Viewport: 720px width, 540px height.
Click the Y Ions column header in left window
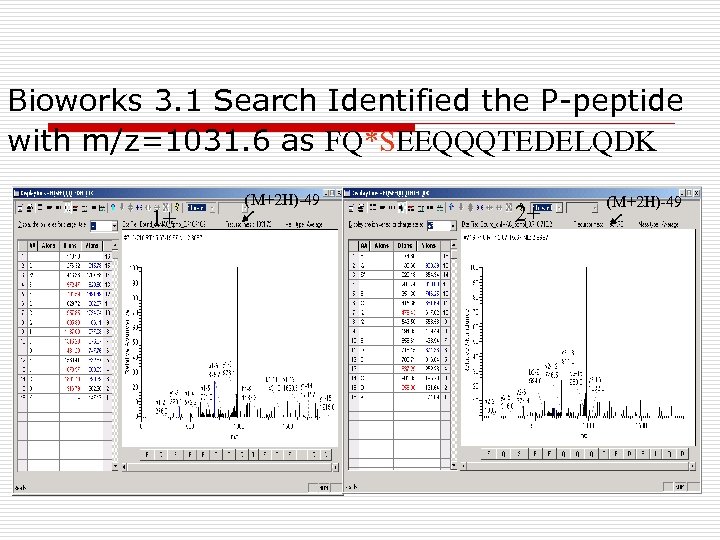(92, 246)
